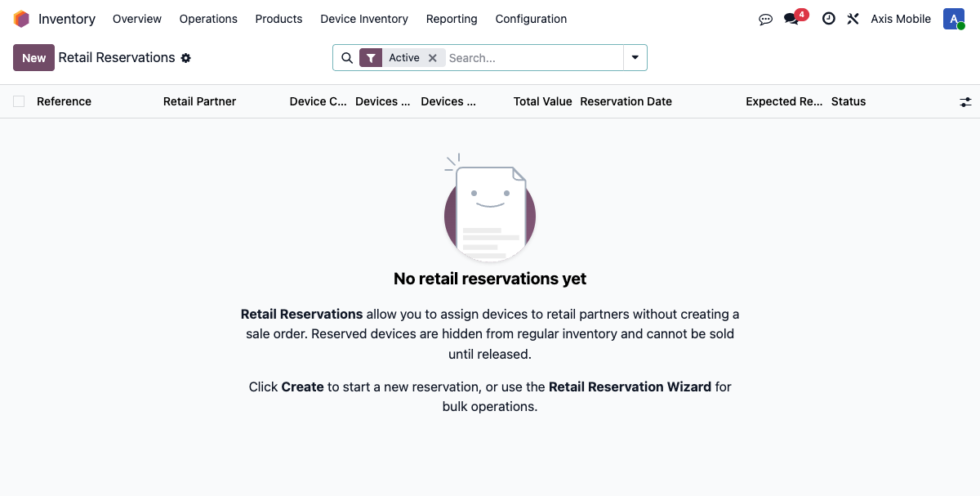Open the Discuss chat bubble icon
This screenshot has height=496, width=980.
pos(765,19)
